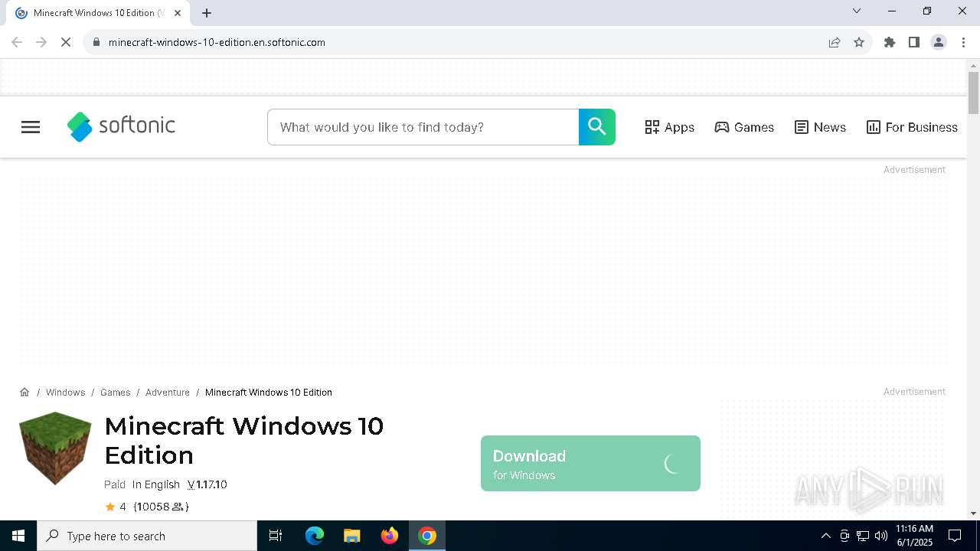This screenshot has height=551, width=980.
Task: Open File Explorer from taskbar
Action: point(352,536)
